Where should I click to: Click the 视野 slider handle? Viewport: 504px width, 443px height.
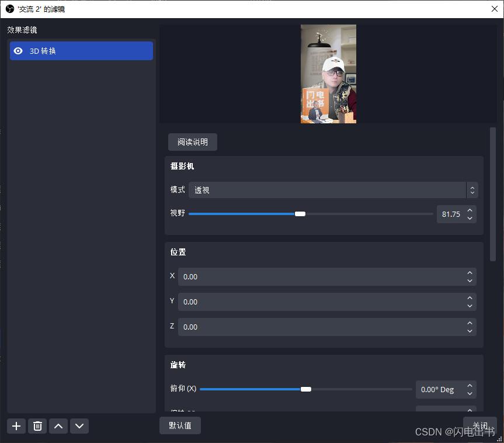tap(300, 214)
